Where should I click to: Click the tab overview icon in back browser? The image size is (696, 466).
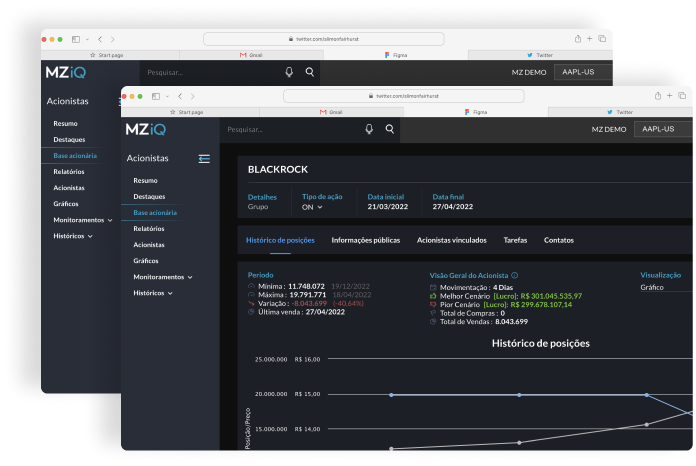click(602, 39)
